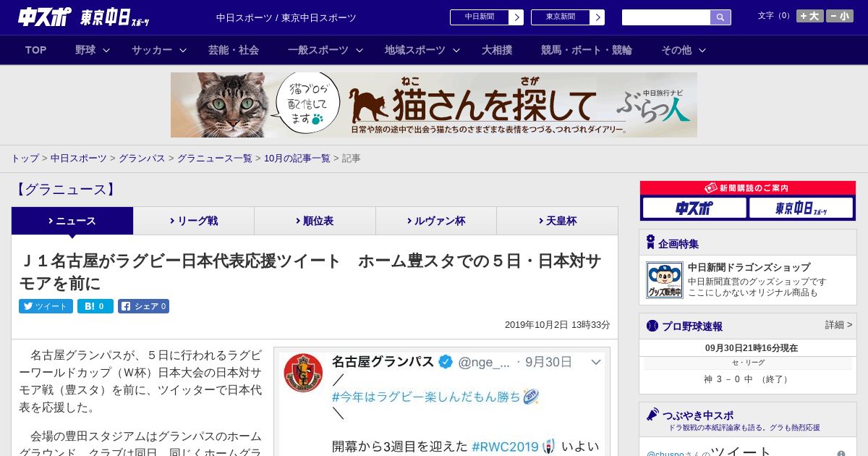Screen dimensions: 868x456
Task: Increase text size with 大 button
Action: pyautogui.click(x=809, y=16)
